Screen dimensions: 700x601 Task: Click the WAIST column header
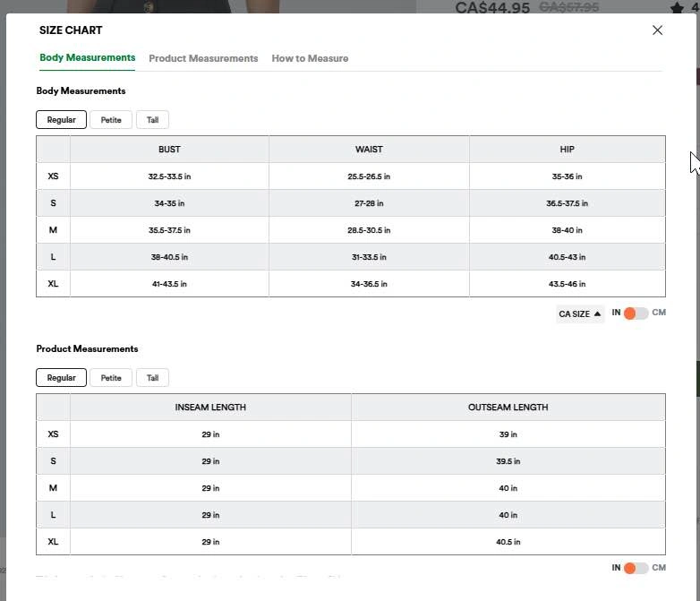(369, 150)
